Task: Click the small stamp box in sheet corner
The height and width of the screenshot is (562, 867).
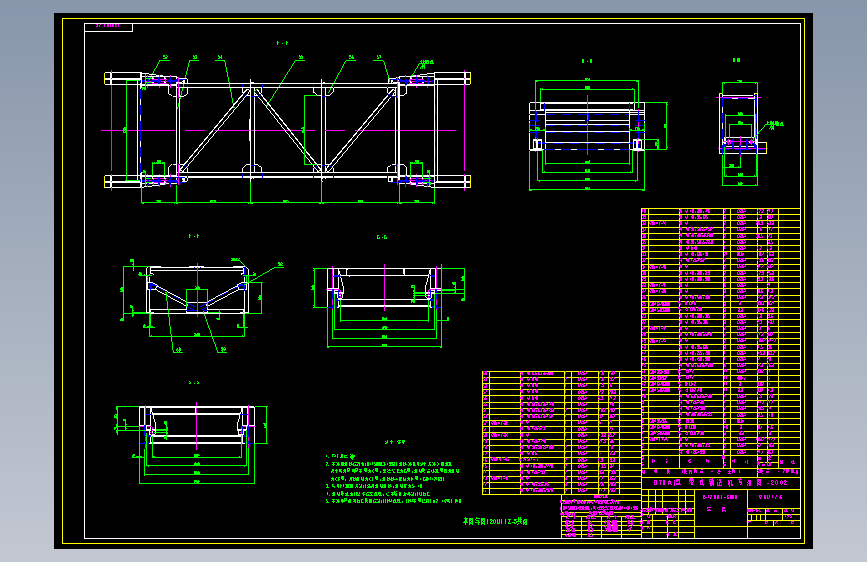Action: click(108, 27)
